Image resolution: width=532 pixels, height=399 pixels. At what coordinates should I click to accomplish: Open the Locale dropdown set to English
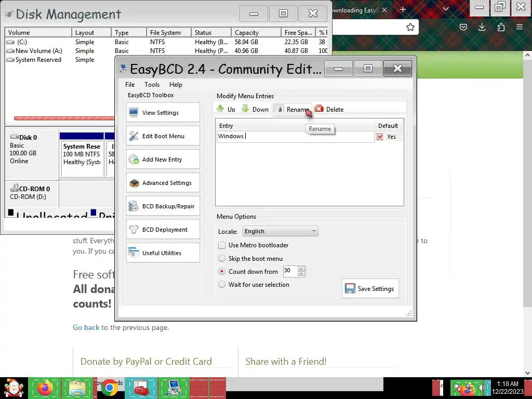click(x=280, y=231)
